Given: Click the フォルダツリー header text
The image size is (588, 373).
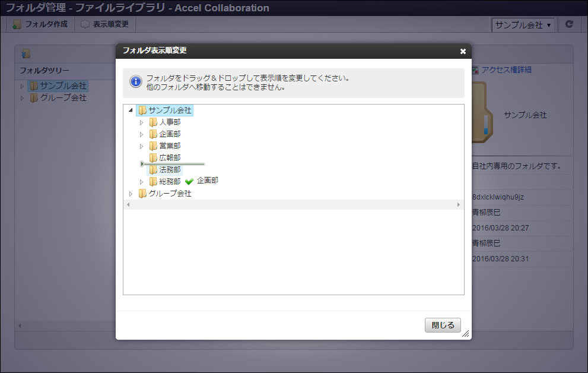Looking at the screenshot, I should click(x=45, y=71).
